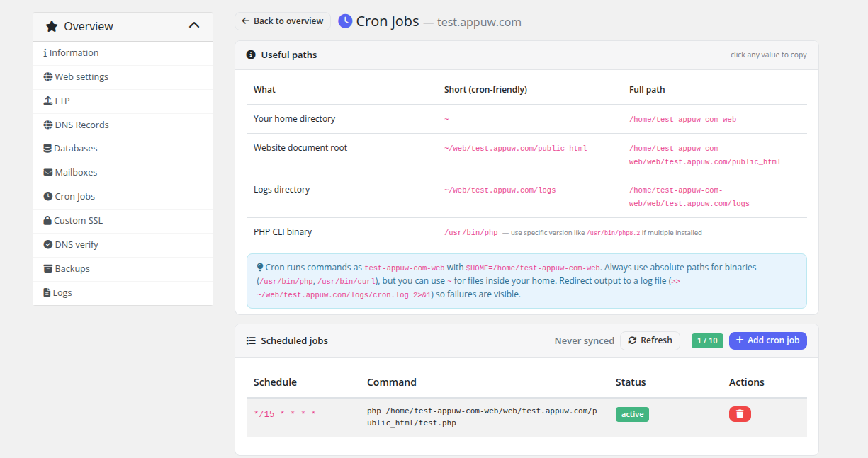Open Web settings in the sidebar

click(123, 77)
